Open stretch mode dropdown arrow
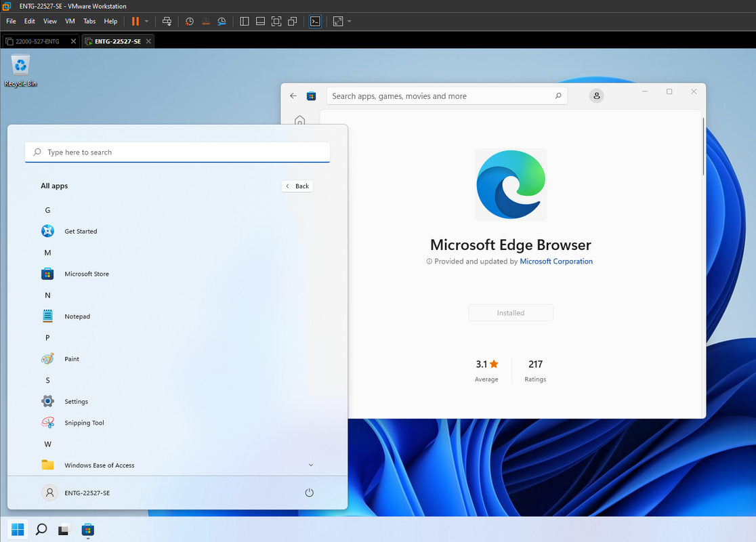This screenshot has height=542, width=756. [350, 21]
